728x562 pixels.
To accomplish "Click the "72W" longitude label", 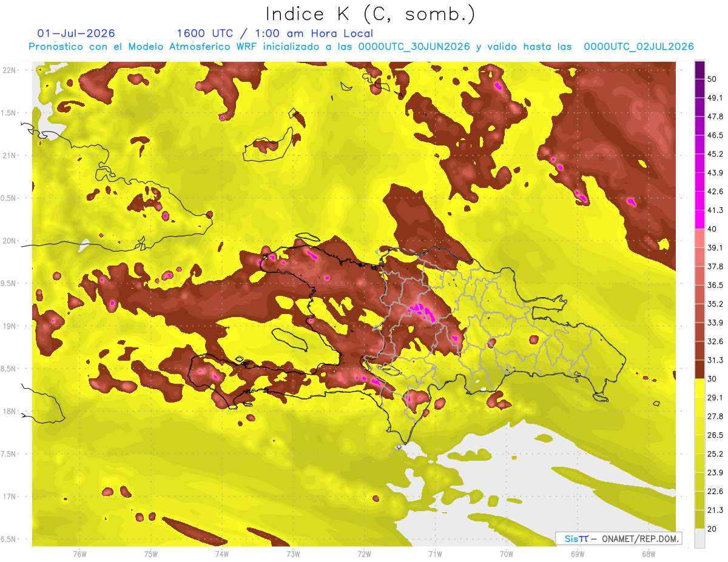I will point(363,554).
